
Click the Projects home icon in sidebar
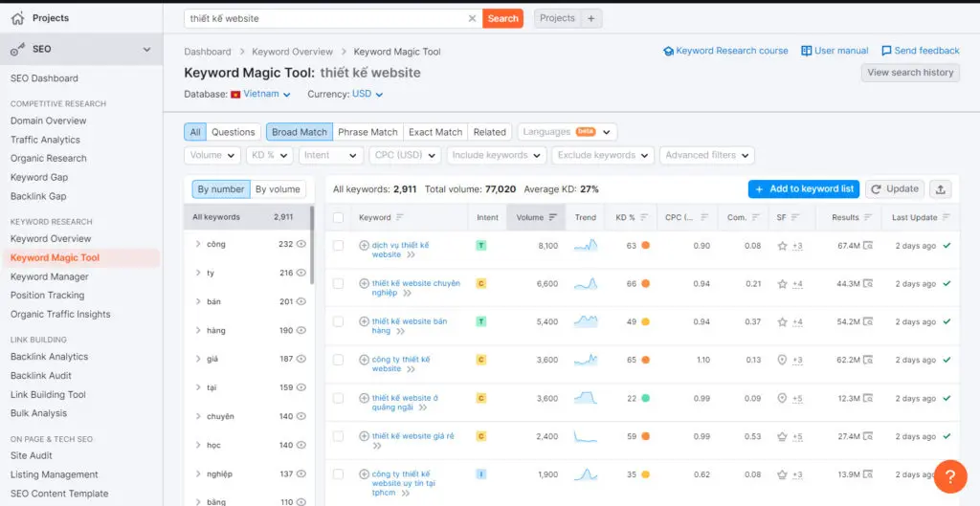[17, 18]
